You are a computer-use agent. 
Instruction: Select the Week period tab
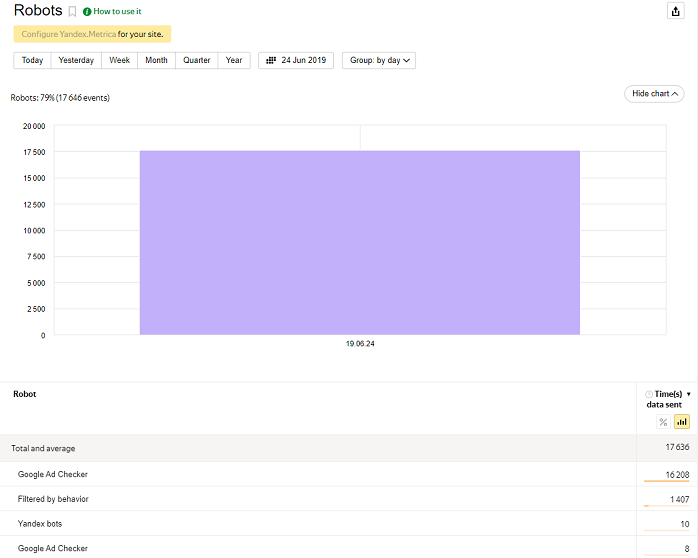click(119, 60)
